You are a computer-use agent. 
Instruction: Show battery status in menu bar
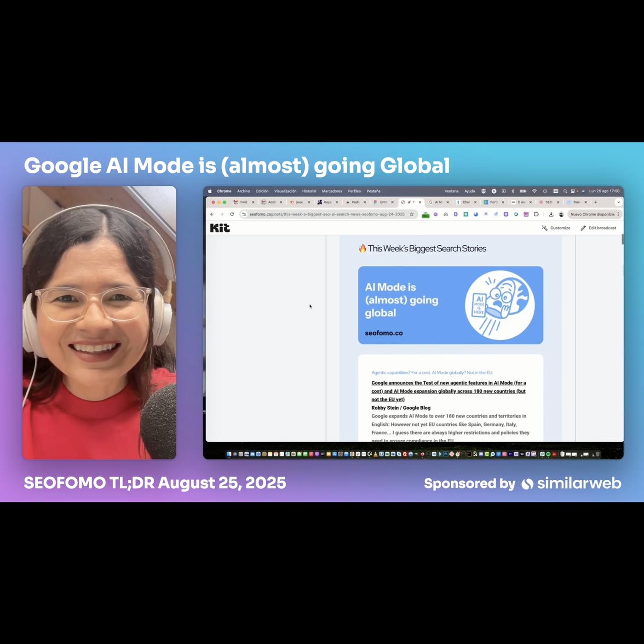point(523,191)
